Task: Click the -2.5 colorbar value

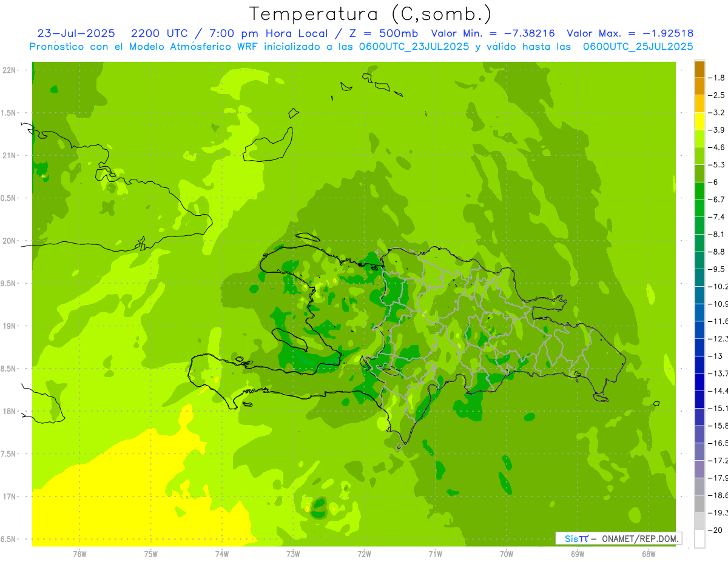Action: coord(716,95)
